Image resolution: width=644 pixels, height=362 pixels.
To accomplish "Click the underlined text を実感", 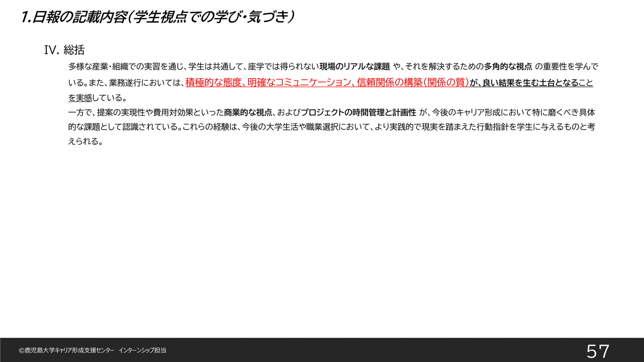I will pyautogui.click(x=80, y=98).
